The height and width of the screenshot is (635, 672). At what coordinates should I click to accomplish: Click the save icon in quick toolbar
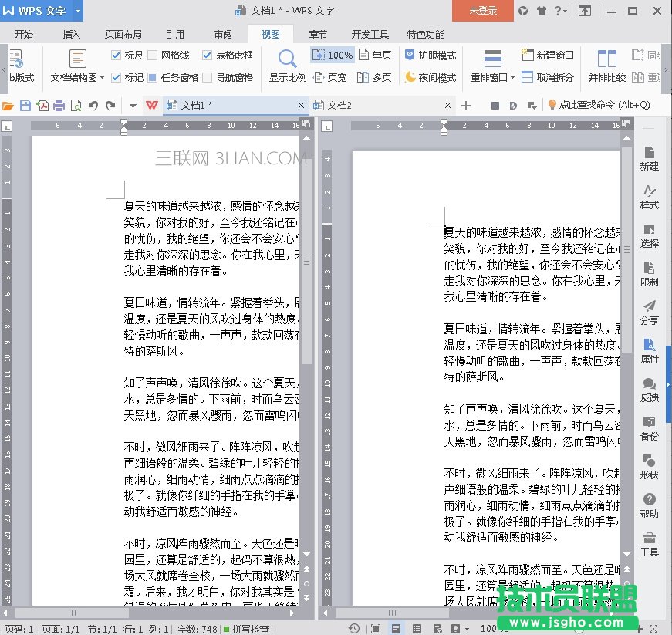[25, 106]
